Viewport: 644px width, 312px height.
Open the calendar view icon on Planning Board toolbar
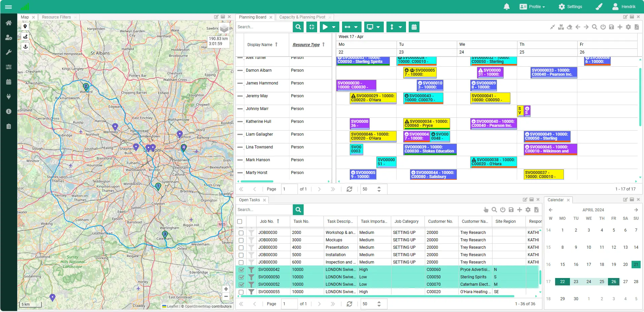click(413, 27)
